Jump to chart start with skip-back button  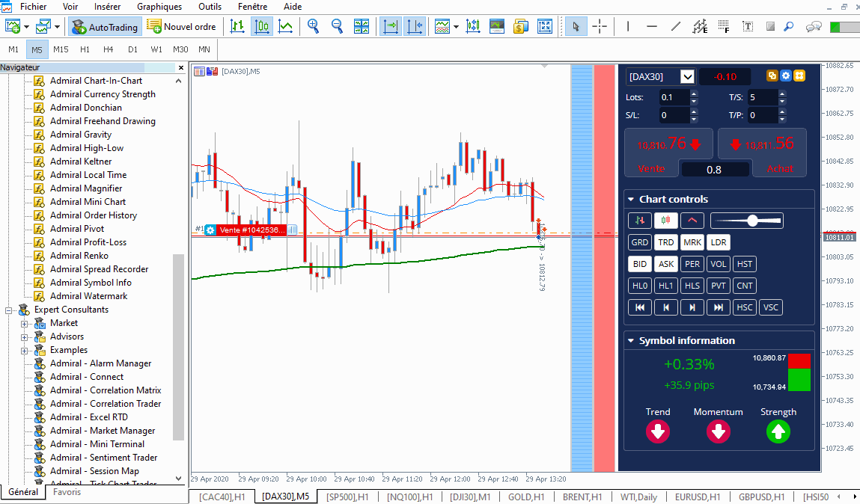tap(639, 307)
